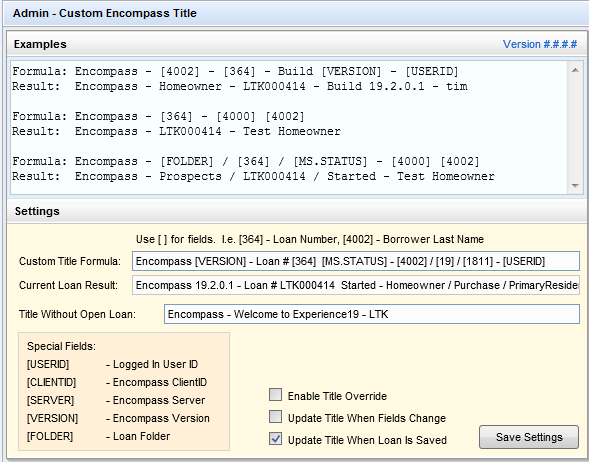The image size is (589, 462).
Task: Click into the Current Loan Result field
Action: 356,285
